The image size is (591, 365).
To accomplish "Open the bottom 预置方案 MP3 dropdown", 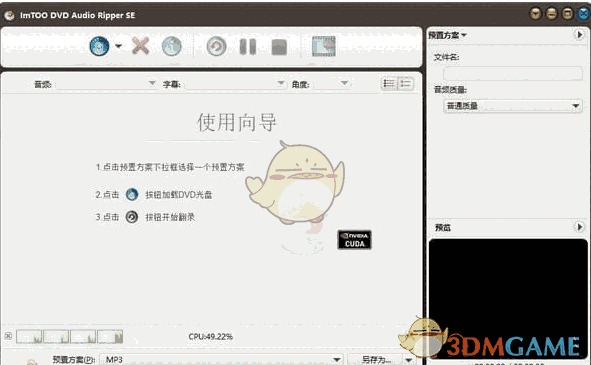I will [x=221, y=360].
